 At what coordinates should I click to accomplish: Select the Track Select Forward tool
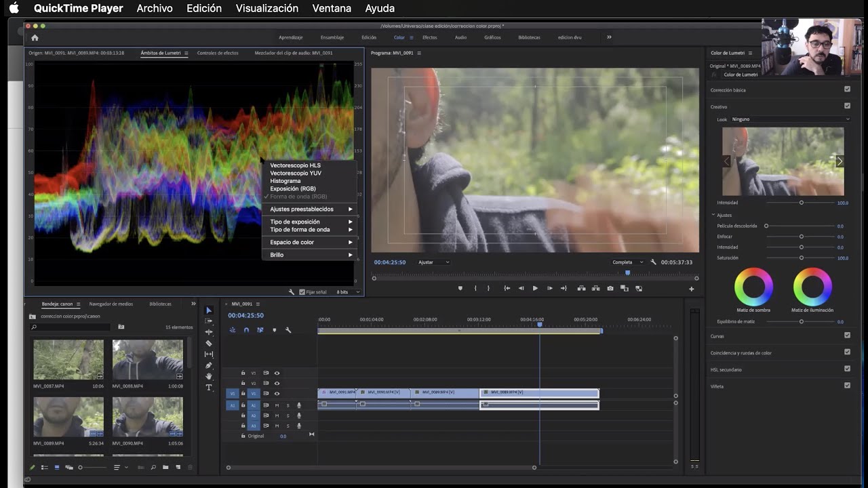(209, 321)
